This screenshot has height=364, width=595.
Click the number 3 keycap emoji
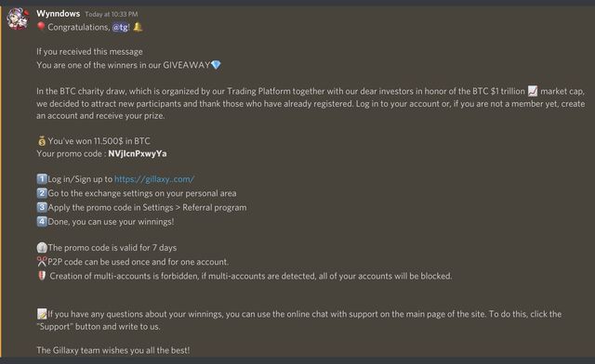point(42,207)
